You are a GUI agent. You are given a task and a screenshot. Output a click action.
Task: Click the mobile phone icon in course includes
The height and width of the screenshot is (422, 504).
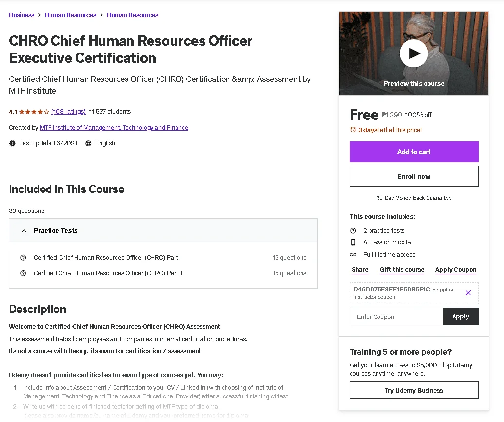353,242
